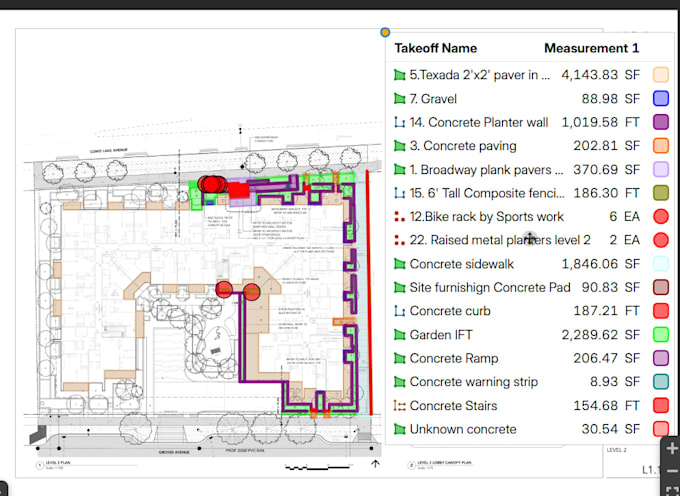Click the zoom out minus button

point(672,471)
